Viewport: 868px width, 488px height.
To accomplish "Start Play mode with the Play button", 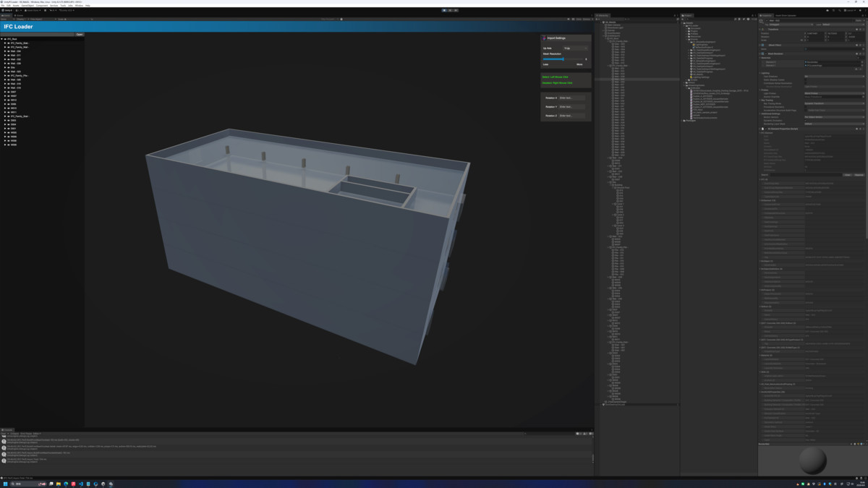I will [443, 10].
